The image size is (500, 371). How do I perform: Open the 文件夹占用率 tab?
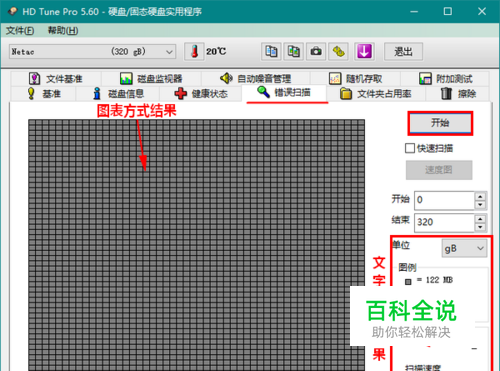tap(376, 94)
